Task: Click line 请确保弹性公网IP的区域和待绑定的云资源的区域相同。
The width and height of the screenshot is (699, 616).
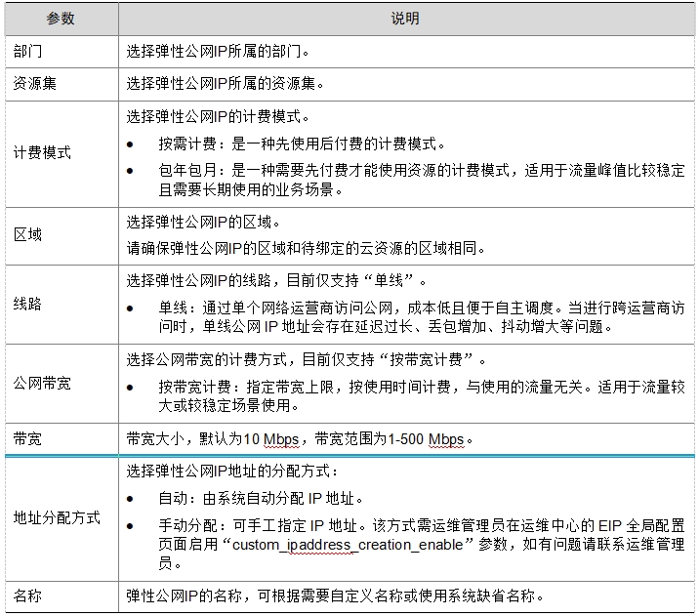Action: coord(306,248)
